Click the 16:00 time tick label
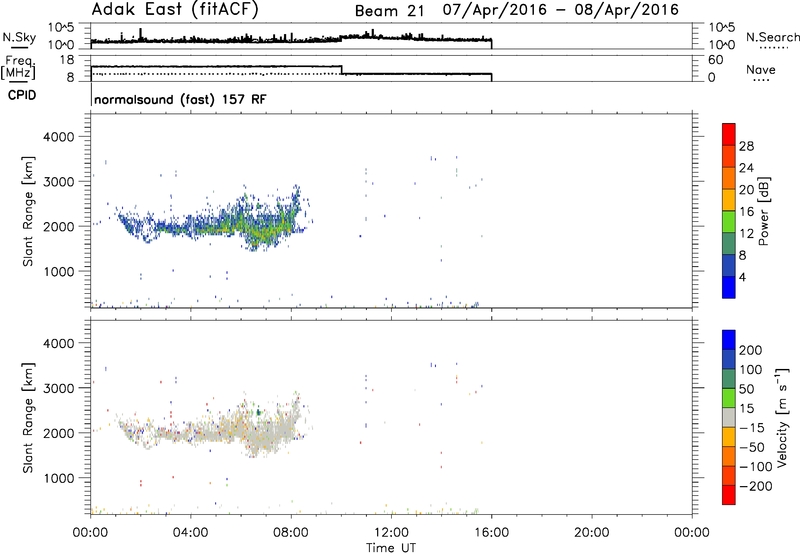The image size is (800, 554). [x=491, y=533]
